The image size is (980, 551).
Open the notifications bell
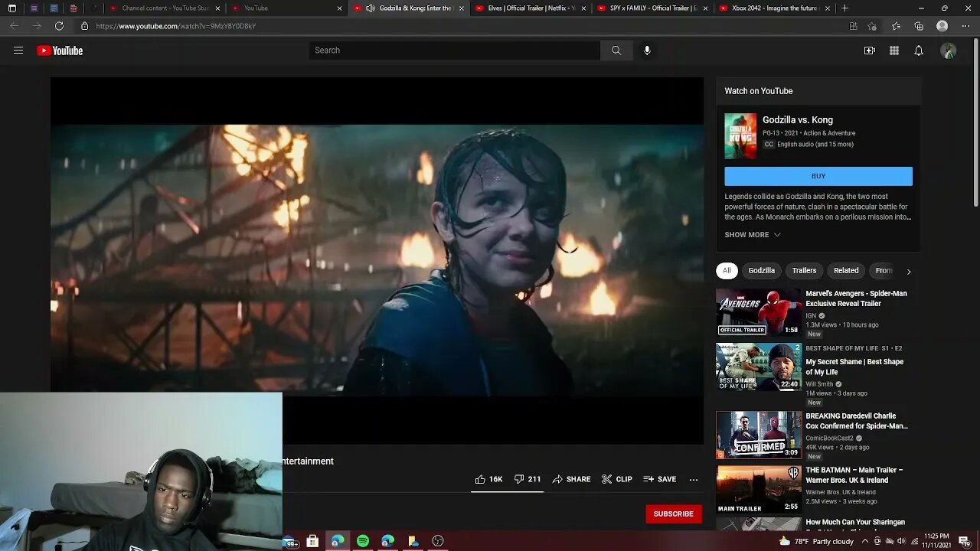point(918,51)
